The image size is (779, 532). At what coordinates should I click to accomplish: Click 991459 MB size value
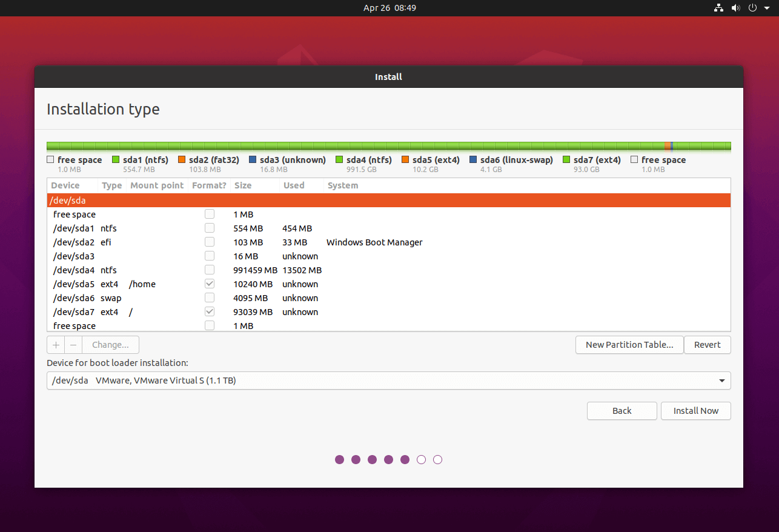click(x=255, y=270)
